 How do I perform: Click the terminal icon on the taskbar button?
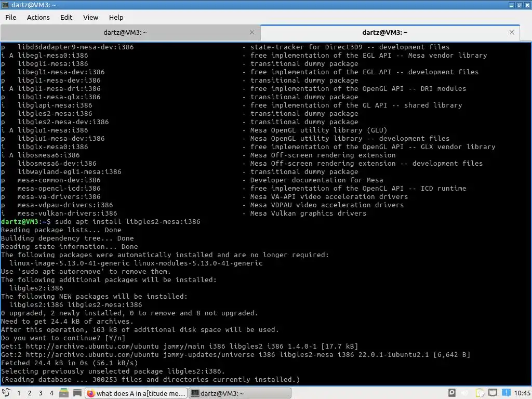pyautogui.click(x=195, y=393)
